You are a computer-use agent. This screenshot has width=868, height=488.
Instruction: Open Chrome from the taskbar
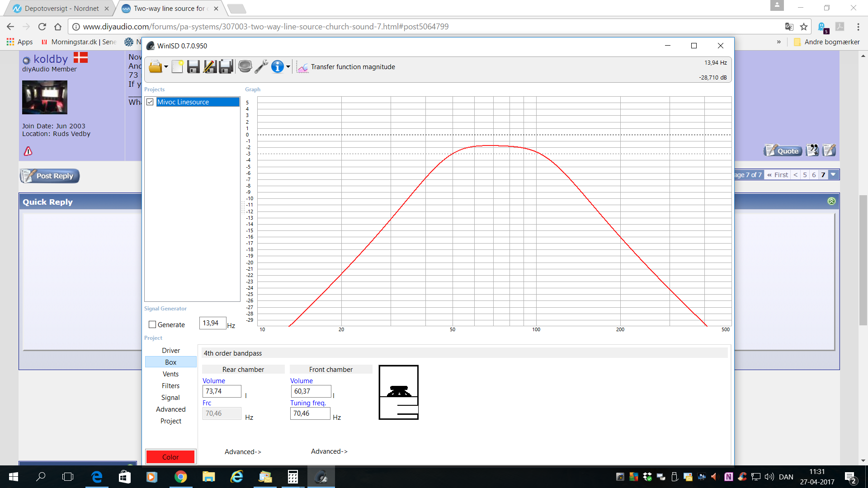180,477
